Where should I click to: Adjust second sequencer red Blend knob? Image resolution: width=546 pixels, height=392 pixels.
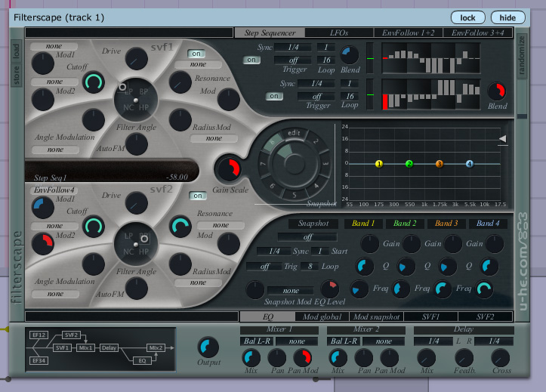click(x=497, y=91)
